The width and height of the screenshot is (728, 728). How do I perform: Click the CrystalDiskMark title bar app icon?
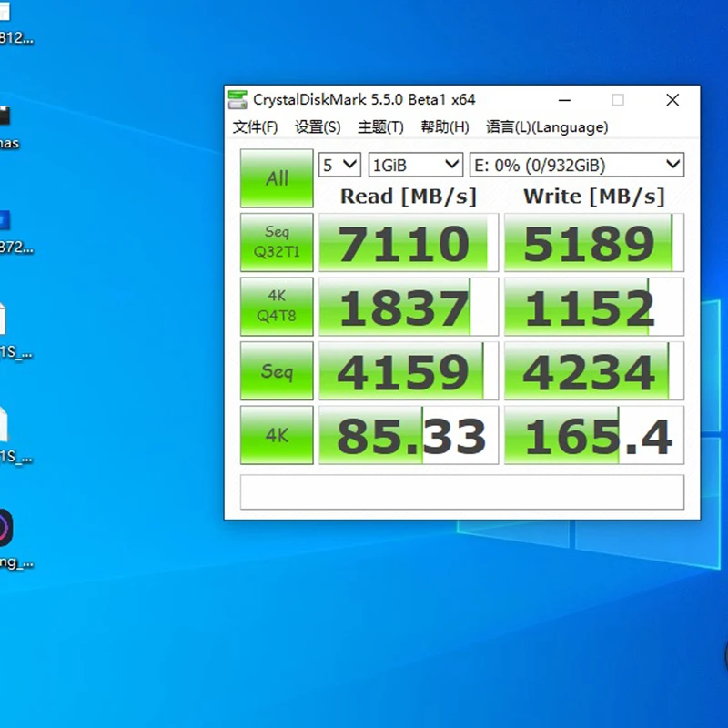tap(238, 100)
